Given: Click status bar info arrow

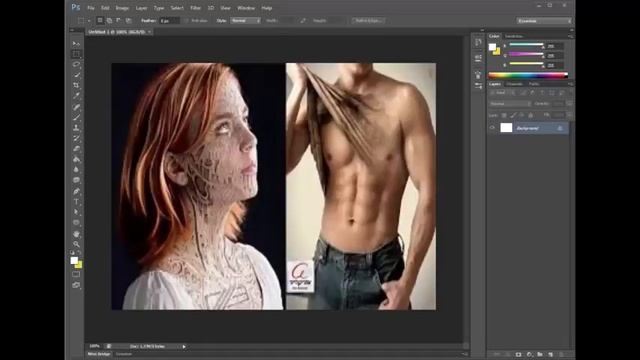Looking at the screenshot, I should (x=184, y=347).
